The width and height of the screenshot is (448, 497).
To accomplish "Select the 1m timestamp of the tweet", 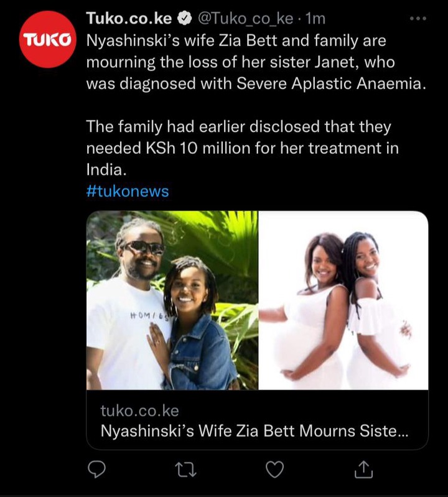I will click(315, 19).
